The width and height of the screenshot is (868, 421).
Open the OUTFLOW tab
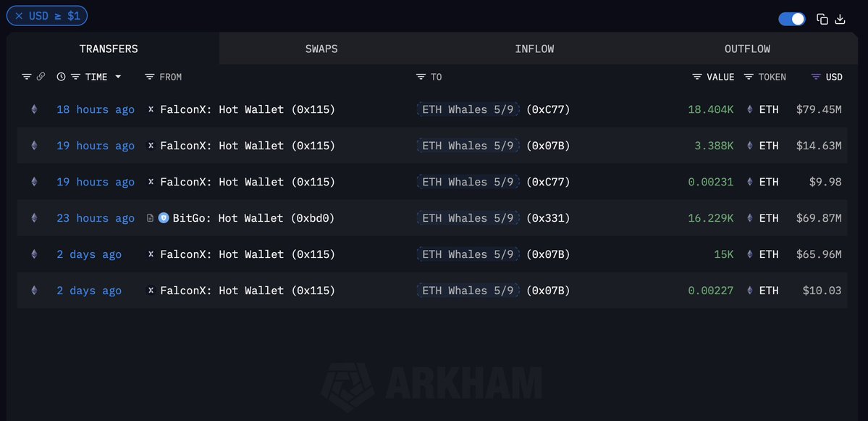pyautogui.click(x=747, y=49)
